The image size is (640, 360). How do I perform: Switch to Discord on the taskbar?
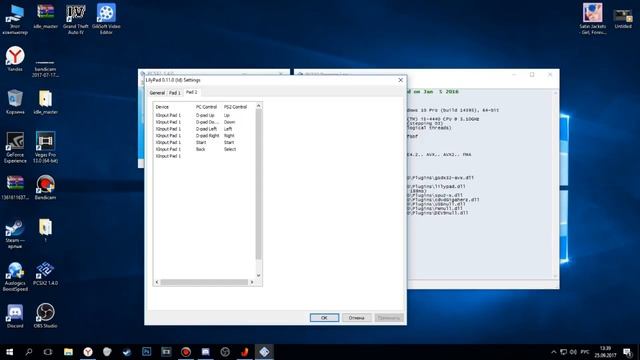coord(205,352)
